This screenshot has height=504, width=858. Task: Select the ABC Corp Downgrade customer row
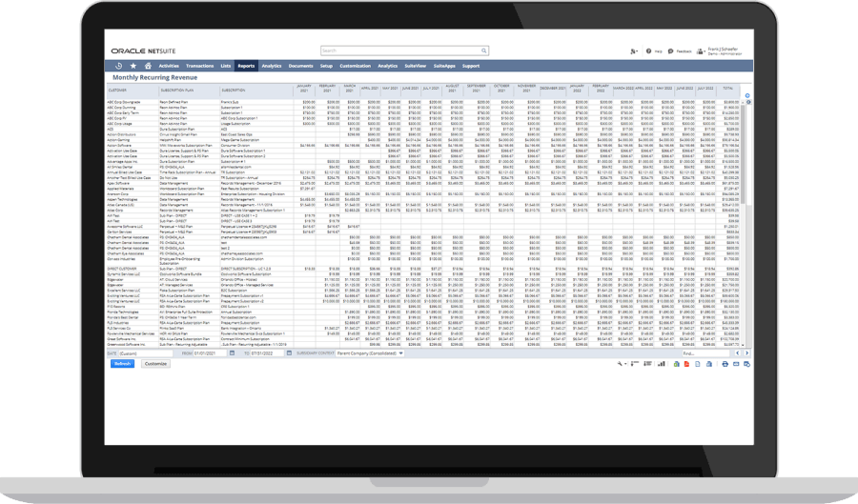pos(422,102)
